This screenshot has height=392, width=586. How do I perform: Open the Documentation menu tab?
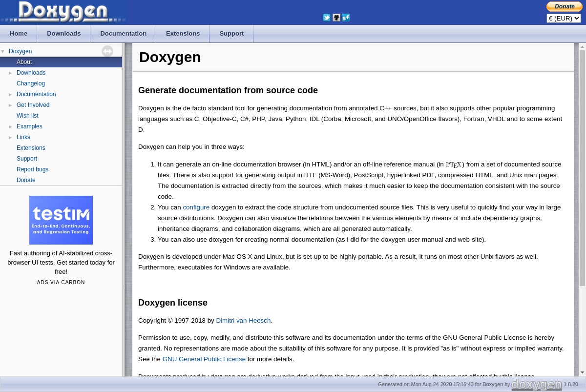coord(123,34)
